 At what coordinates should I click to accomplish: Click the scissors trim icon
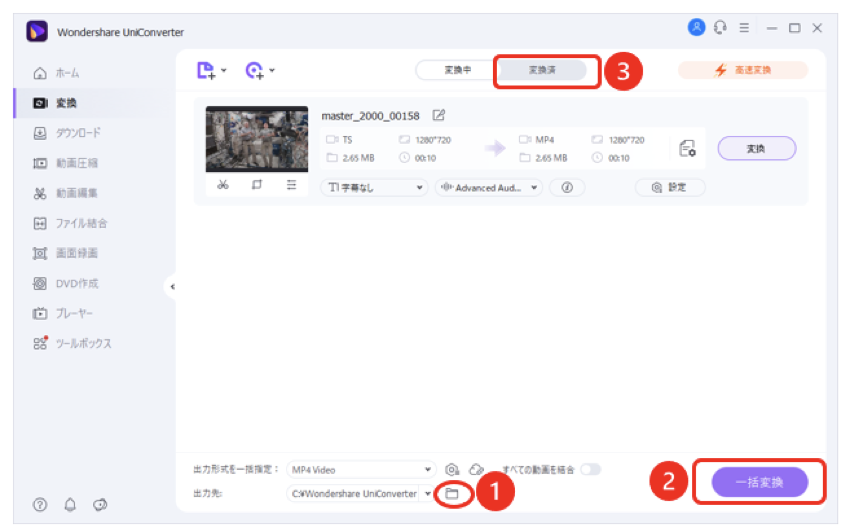point(223,185)
